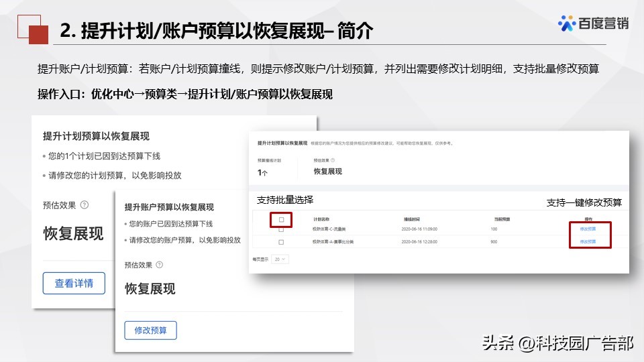
Task: Click the 修改预算 button in account budget card
Action: tap(151, 330)
